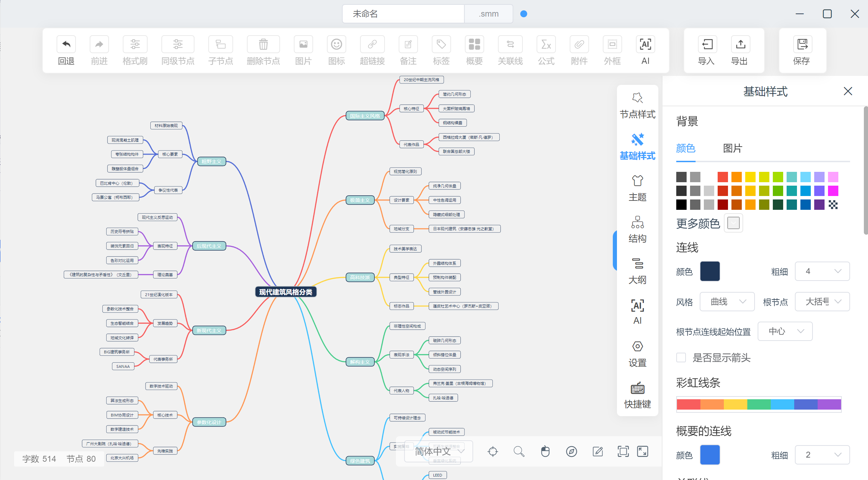Toggle the search tool at the bottom
The height and width of the screenshot is (480, 868).
(519, 451)
